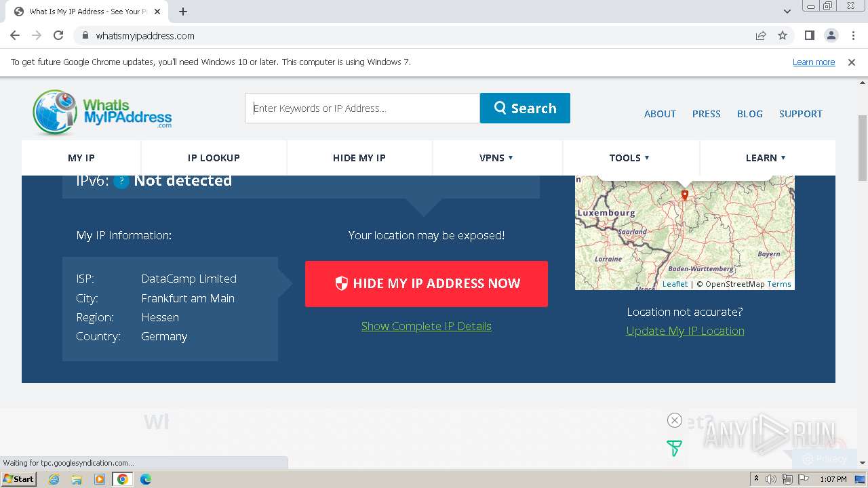Click the blue Search button
Screen dimensions: 868x488
pos(525,108)
